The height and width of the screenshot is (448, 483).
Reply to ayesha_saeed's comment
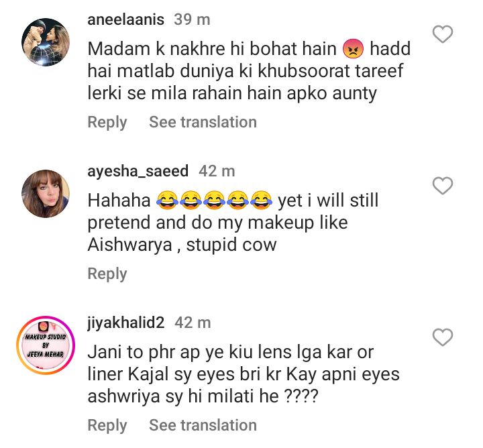coord(107,274)
